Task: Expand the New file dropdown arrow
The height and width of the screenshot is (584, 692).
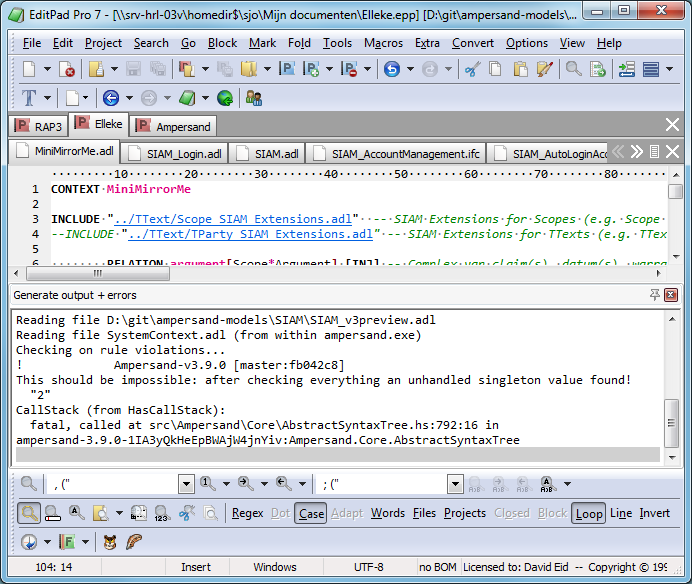Action: [x=47, y=69]
